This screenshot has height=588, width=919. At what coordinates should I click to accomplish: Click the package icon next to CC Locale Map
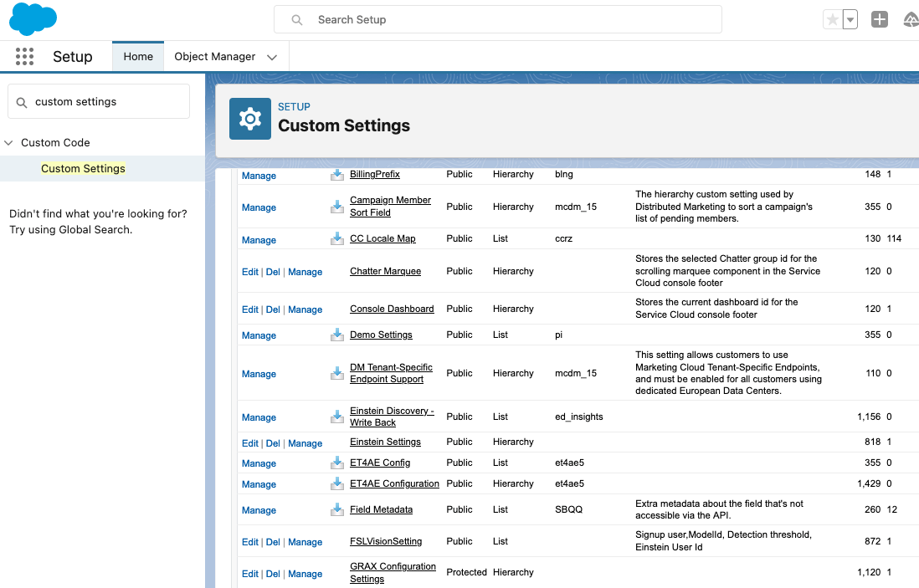pos(337,239)
